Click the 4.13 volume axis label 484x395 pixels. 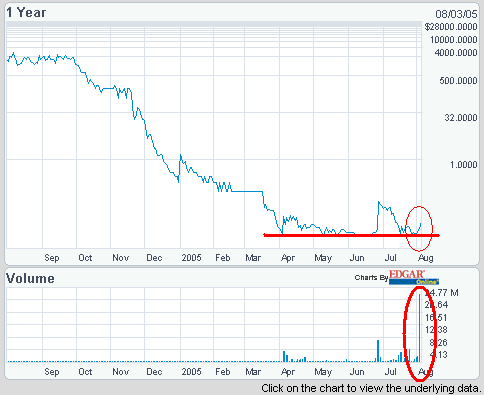[438, 355]
